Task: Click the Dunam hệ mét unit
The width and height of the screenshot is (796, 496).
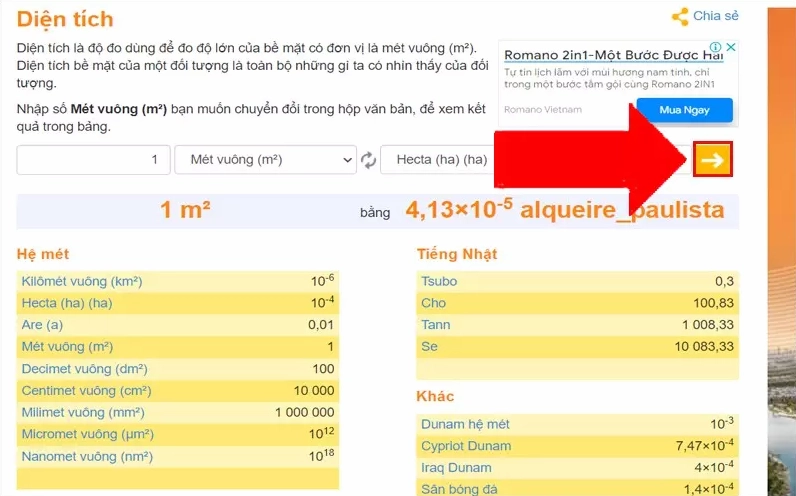Action: tap(465, 424)
